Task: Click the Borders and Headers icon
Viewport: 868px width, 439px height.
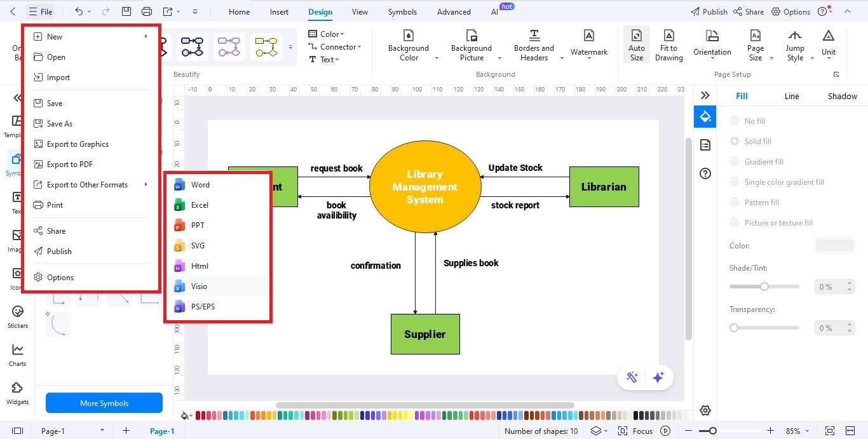Action: 534,35
